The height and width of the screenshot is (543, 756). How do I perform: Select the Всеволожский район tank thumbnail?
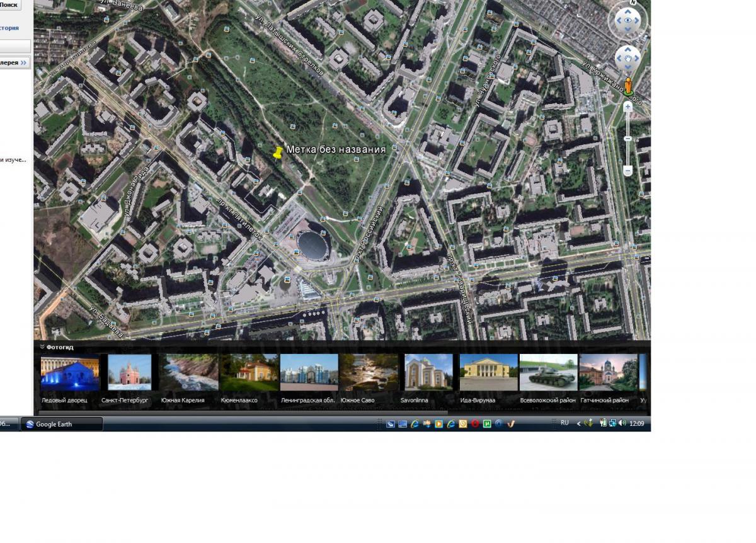[x=548, y=372]
